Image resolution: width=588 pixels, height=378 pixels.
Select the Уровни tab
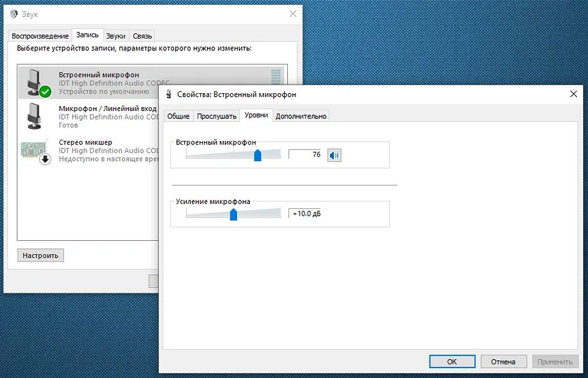pos(256,115)
